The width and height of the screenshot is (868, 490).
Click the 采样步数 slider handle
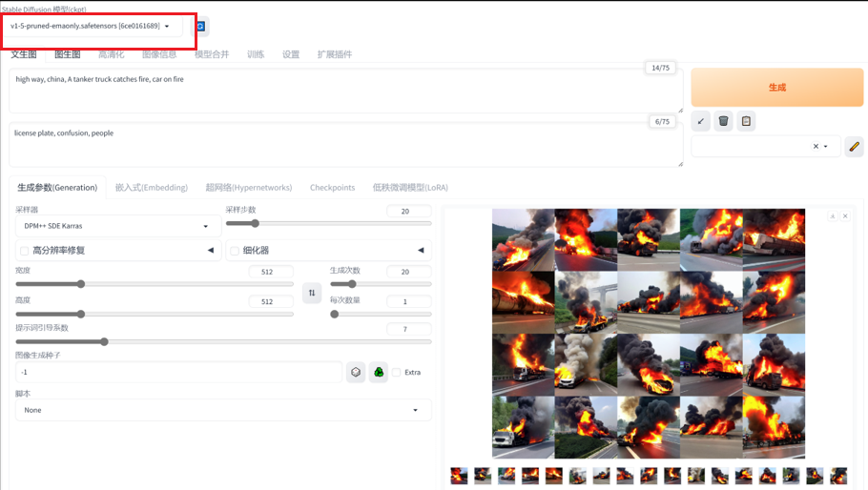tap(255, 224)
